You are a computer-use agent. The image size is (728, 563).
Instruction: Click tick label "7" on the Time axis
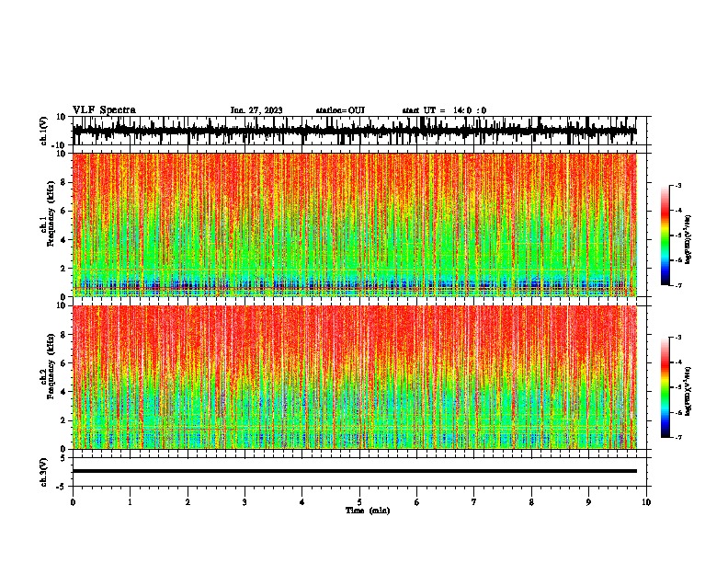(474, 502)
